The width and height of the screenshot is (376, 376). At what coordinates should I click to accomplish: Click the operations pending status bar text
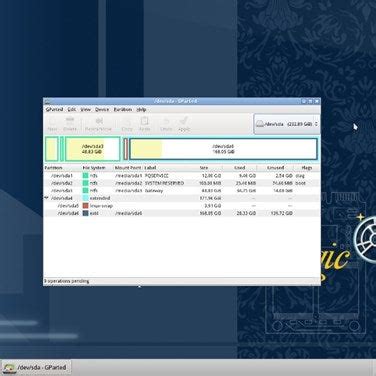click(67, 281)
